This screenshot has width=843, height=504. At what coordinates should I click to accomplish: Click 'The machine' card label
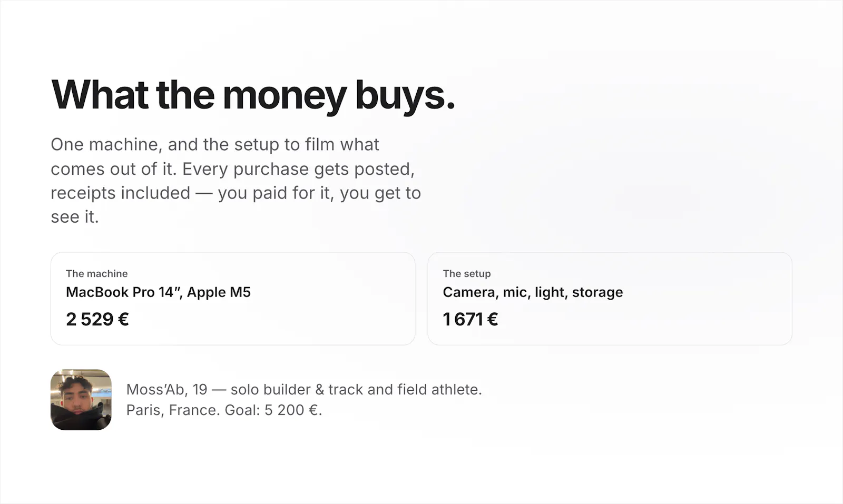97,273
